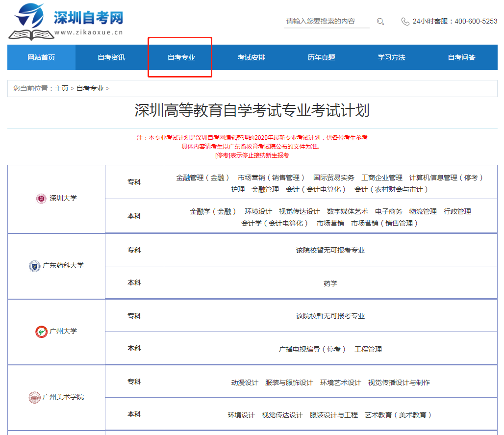
Task: Click the search magnifier icon
Action: (380, 22)
